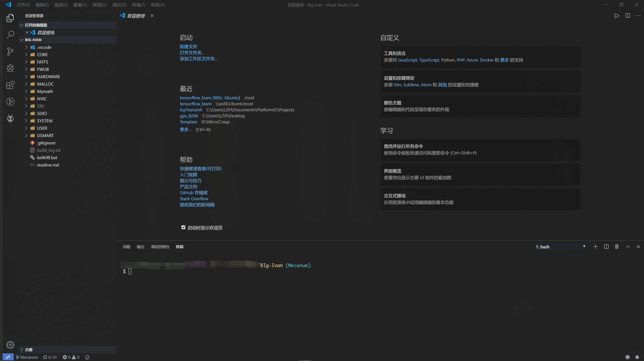Uncheck show welcome page on startup checkbox

tap(183, 227)
